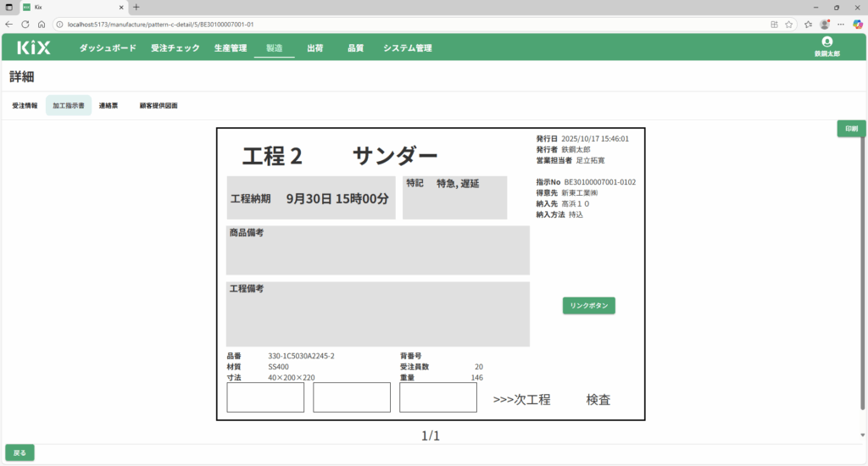Screen dimensions: 868x466
Task: Reload the page with the refresh icon
Action: (25, 25)
